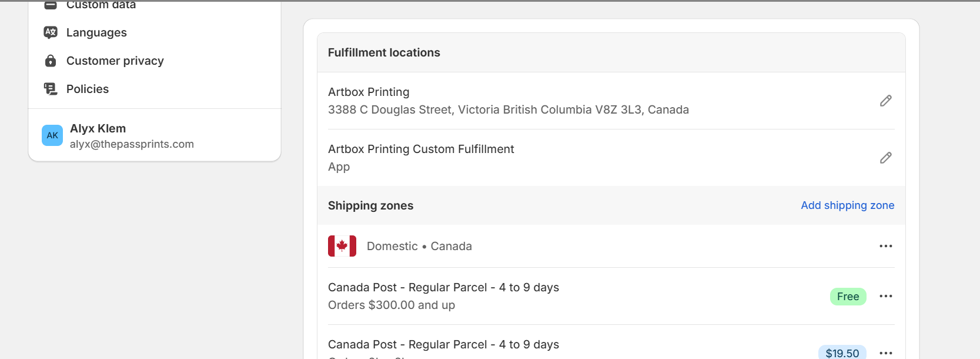Go to Customer privacy settings
The height and width of the screenshot is (359, 980).
pos(115,61)
